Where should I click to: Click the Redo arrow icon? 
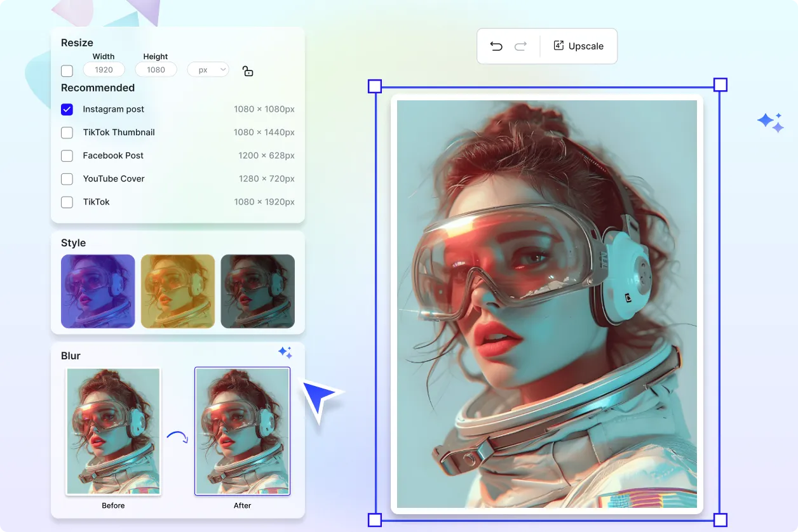(520, 46)
